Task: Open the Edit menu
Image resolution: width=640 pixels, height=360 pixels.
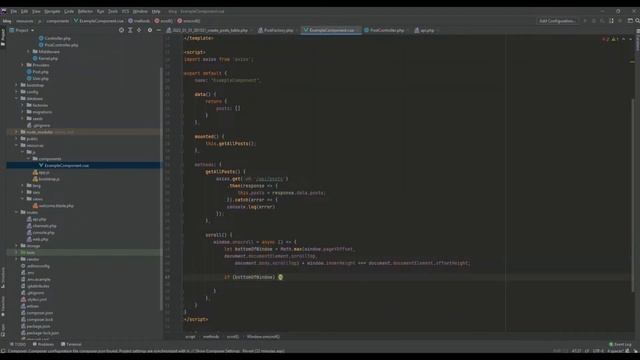Action: pyautogui.click(x=24, y=11)
